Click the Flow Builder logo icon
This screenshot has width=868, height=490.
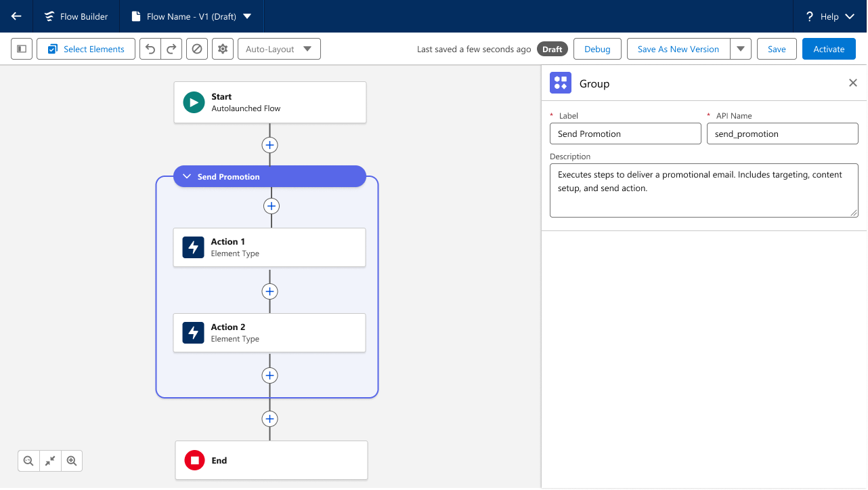[x=49, y=16]
